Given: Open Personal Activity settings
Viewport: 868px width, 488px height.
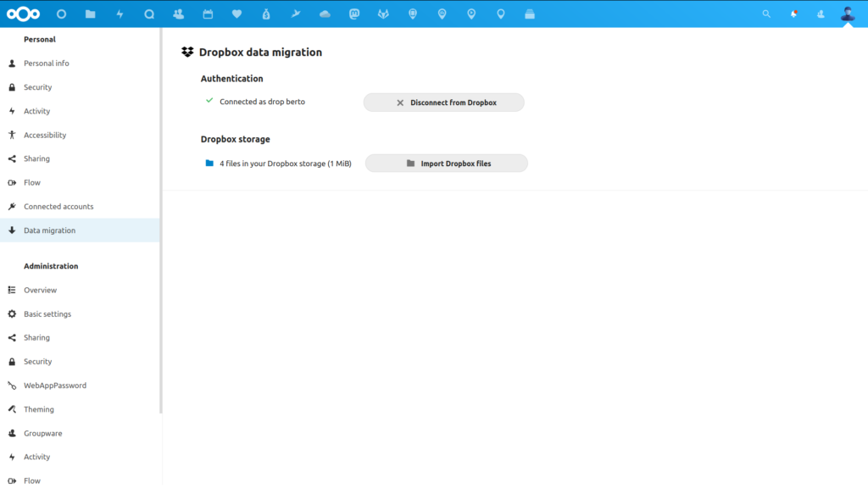Looking at the screenshot, I should click(80, 111).
